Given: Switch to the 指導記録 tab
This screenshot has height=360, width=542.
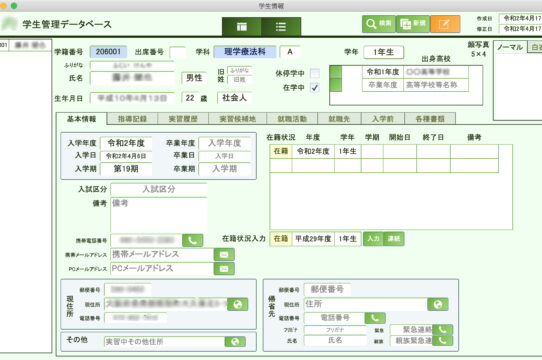Looking at the screenshot, I should [132, 119].
